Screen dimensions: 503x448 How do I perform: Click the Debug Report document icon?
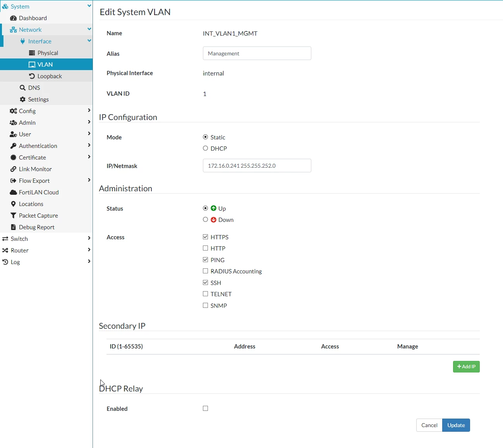pyautogui.click(x=13, y=227)
